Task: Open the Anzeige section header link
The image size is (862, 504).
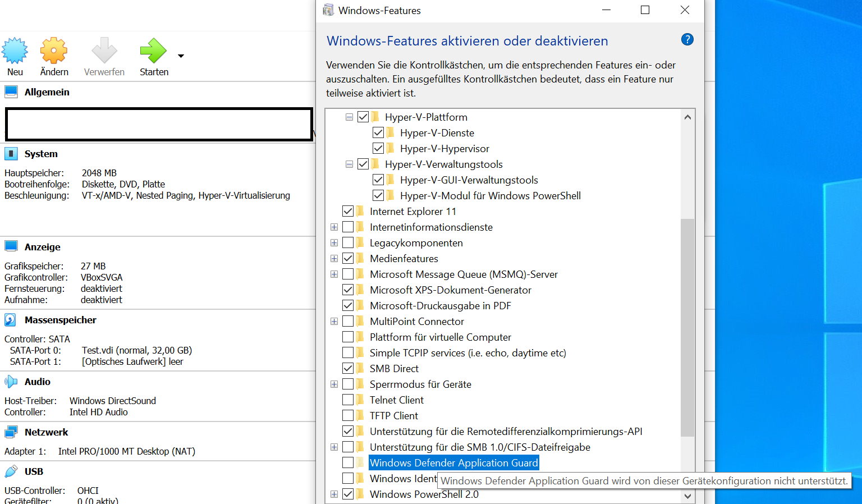Action: tap(43, 247)
